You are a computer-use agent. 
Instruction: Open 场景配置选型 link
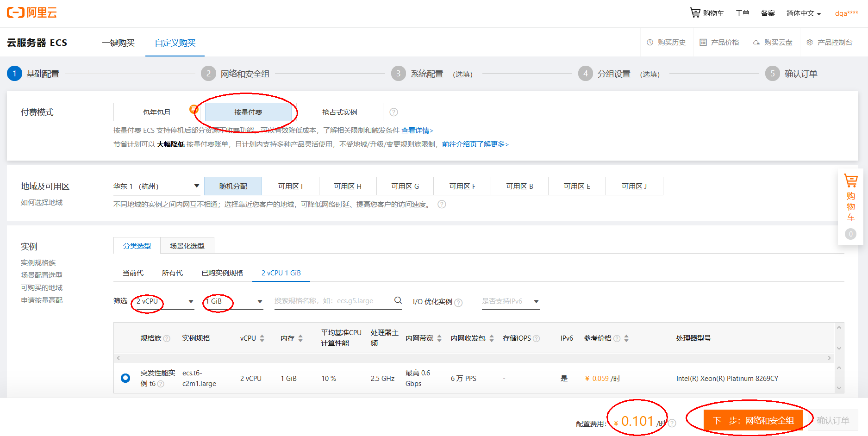point(42,275)
